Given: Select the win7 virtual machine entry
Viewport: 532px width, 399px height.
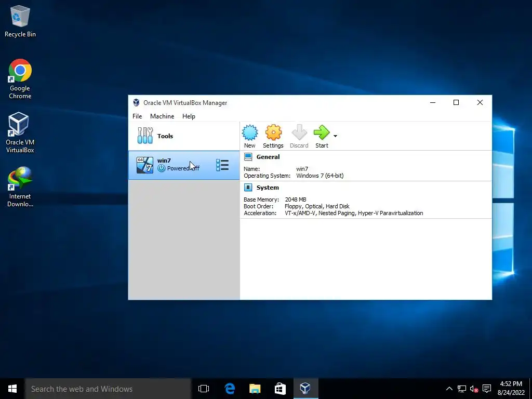Looking at the screenshot, I should point(184,165).
